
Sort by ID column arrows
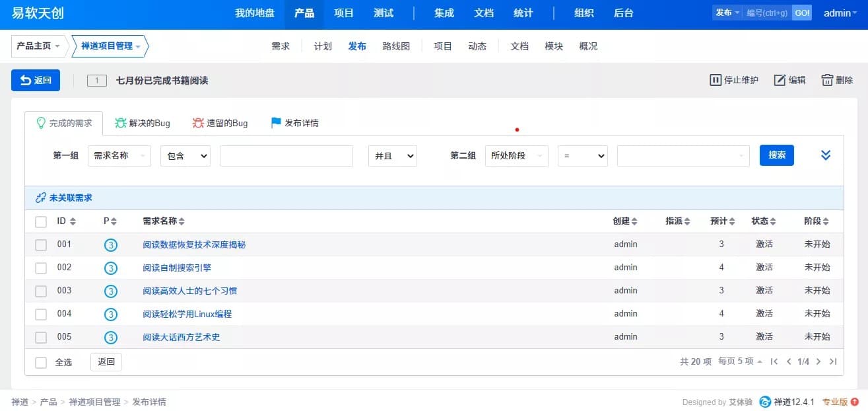click(73, 221)
